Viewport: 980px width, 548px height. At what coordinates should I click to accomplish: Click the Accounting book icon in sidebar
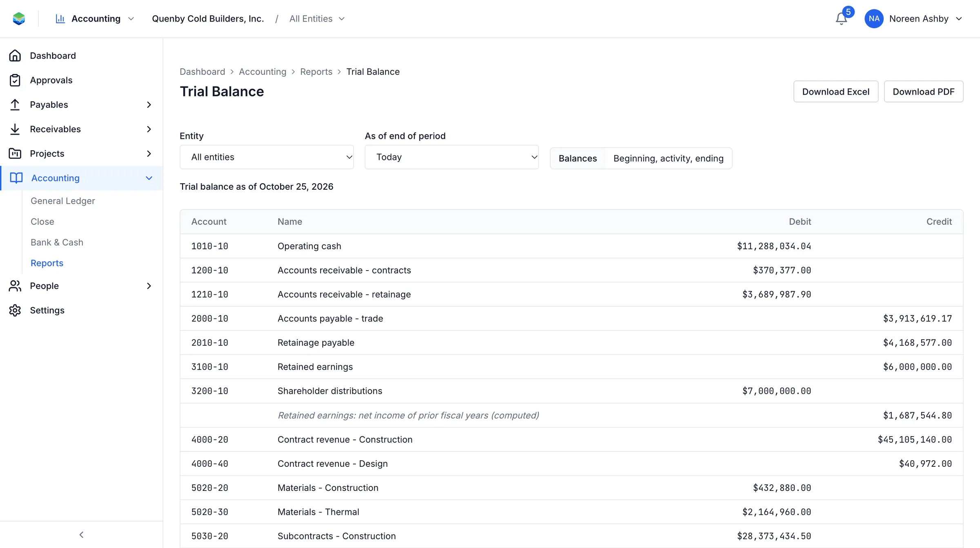click(16, 178)
